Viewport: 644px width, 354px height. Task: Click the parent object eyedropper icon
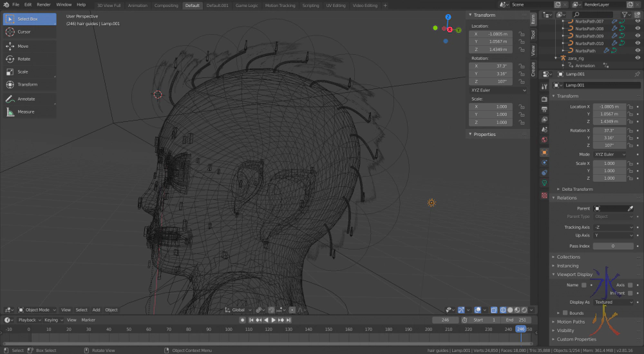pos(630,208)
